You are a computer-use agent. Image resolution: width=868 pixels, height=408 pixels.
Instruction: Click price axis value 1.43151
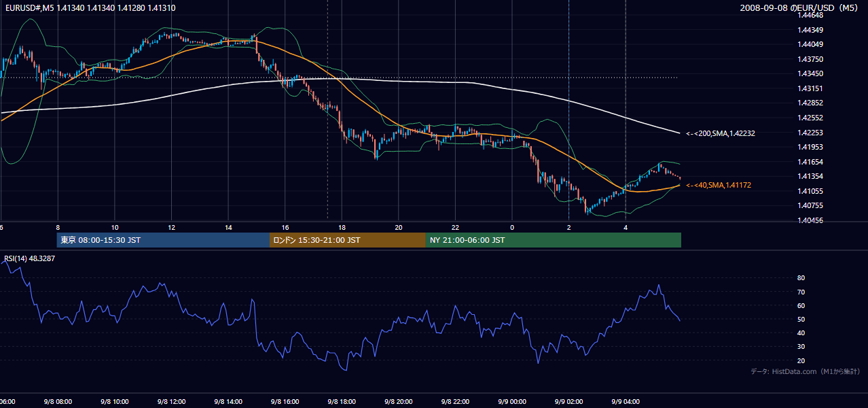tap(811, 88)
